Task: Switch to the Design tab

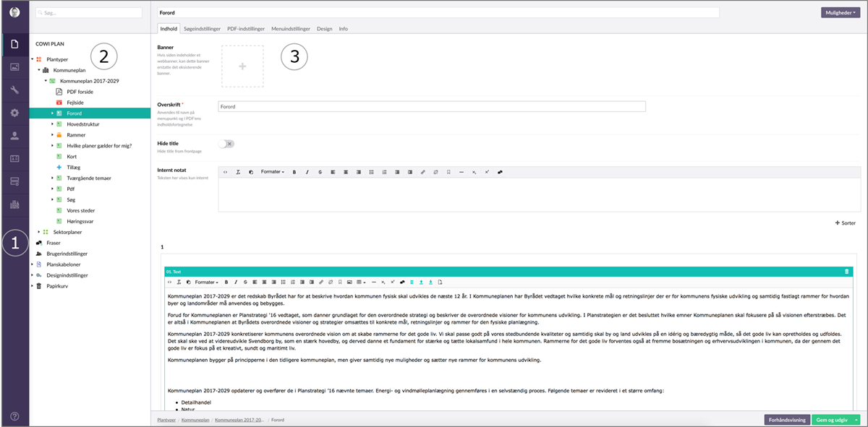Action: tap(324, 29)
